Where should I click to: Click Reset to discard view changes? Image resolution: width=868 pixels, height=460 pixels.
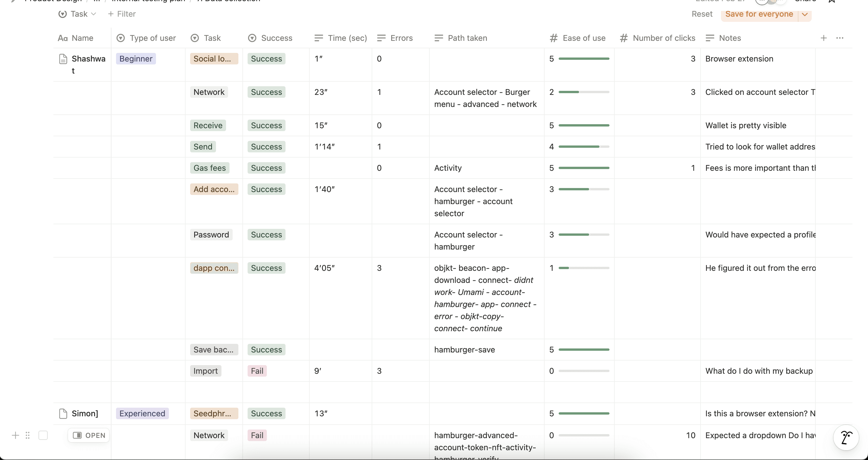click(702, 14)
